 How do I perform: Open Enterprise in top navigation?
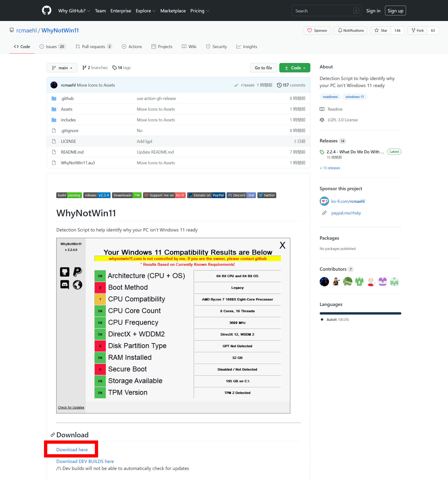click(121, 11)
